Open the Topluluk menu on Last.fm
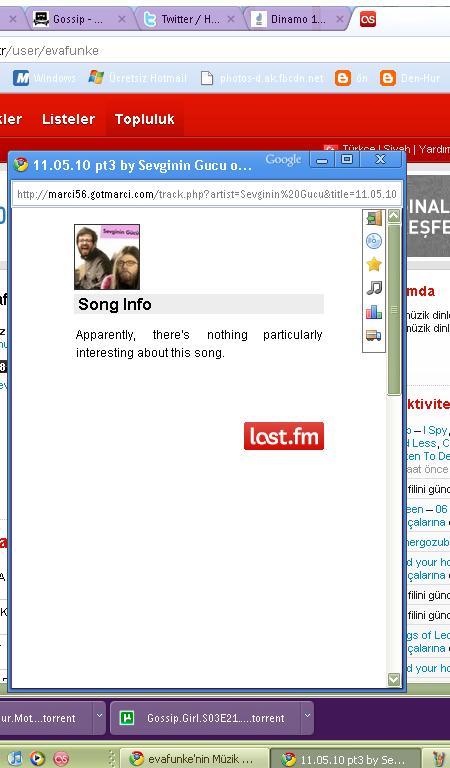Screen dimensions: 450x768 pyautogui.click(x=144, y=119)
